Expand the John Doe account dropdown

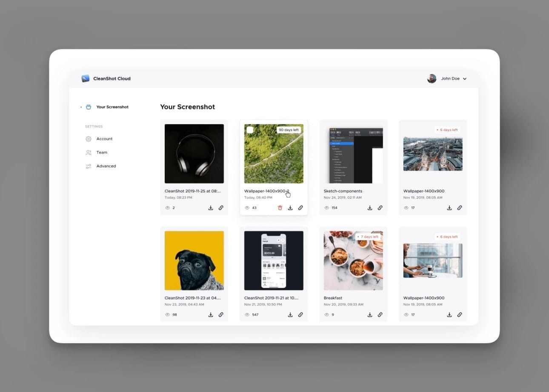(465, 79)
